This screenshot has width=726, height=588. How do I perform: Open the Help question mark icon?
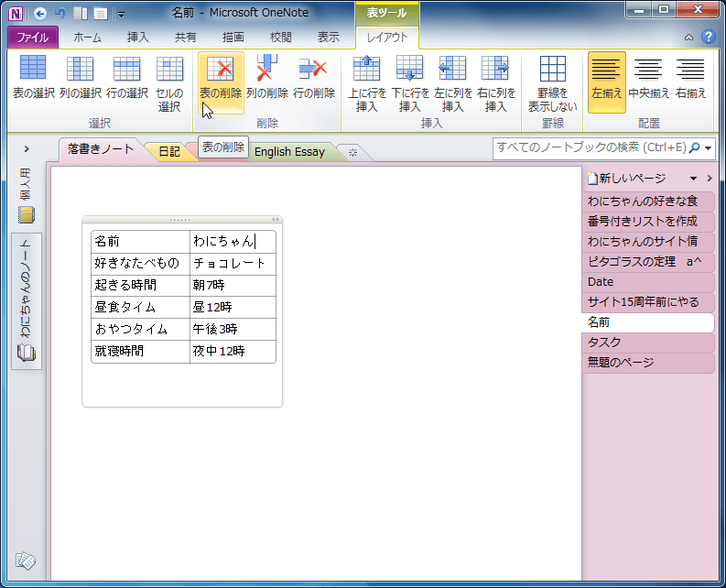tap(708, 37)
